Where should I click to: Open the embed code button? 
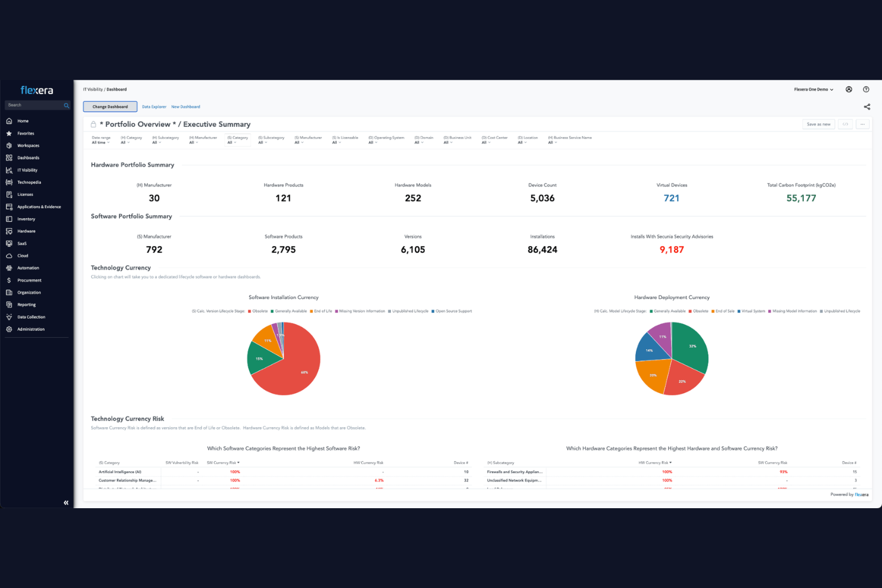tap(845, 124)
